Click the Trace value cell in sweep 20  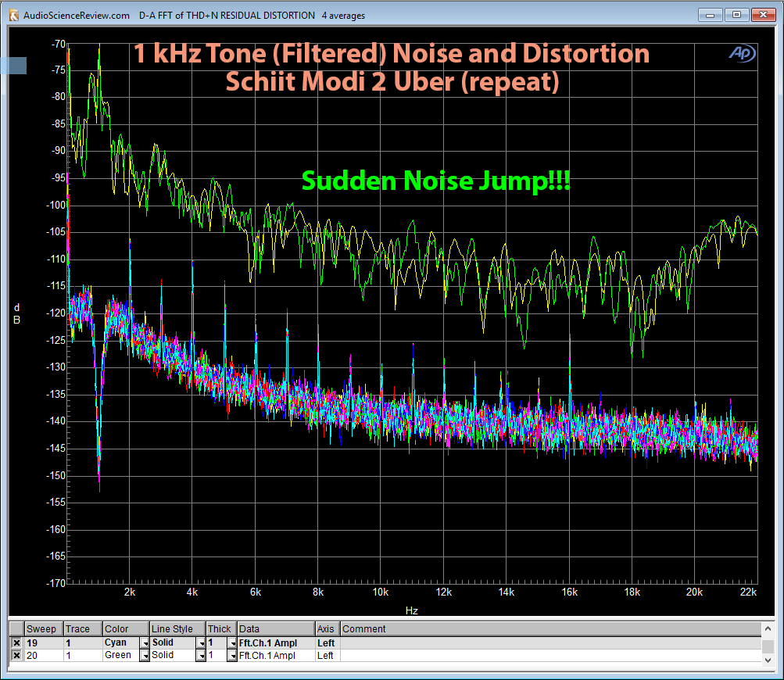(x=83, y=656)
